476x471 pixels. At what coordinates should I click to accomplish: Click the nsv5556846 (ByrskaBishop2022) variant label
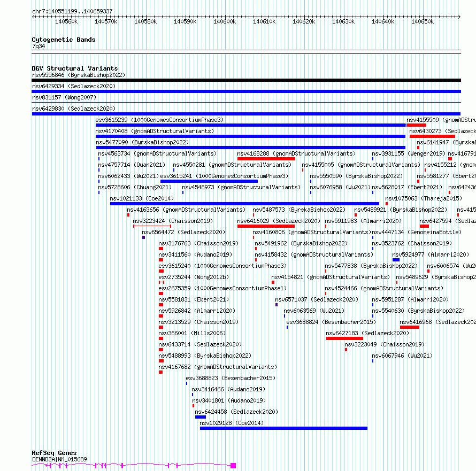[79, 75]
